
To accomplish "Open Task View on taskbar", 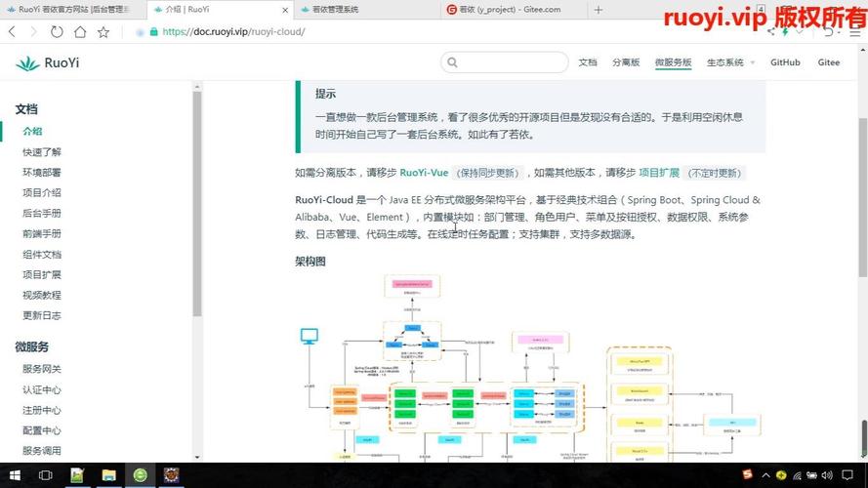I will pos(45,475).
